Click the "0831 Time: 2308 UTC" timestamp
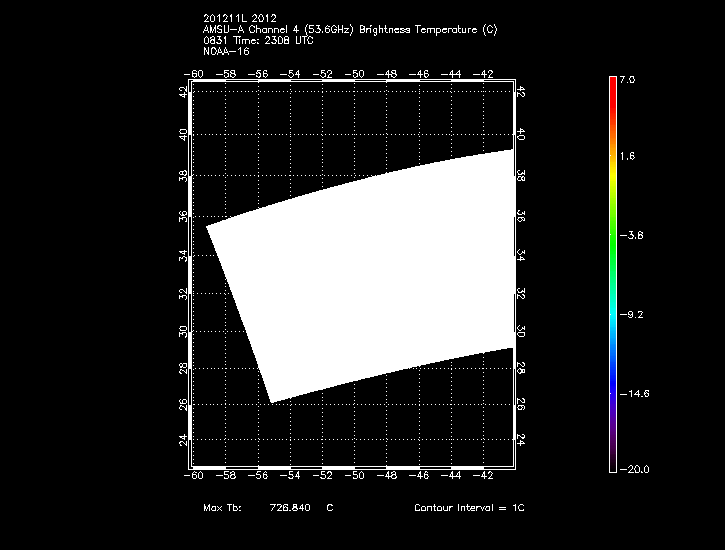725x550 pixels. 256,39
